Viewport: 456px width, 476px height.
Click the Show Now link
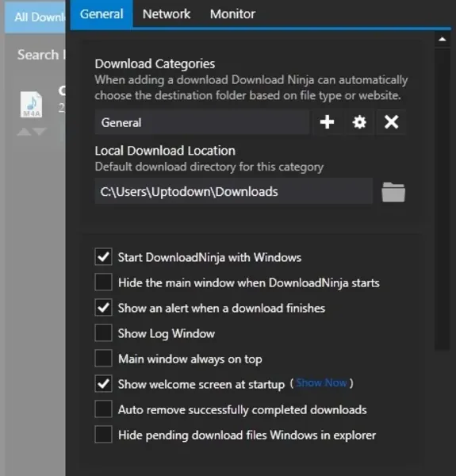click(x=321, y=383)
